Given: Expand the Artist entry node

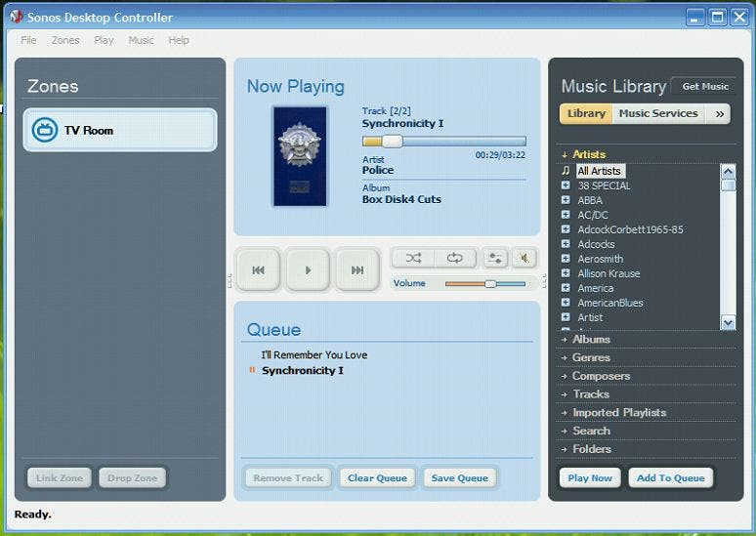Looking at the screenshot, I should [x=567, y=317].
